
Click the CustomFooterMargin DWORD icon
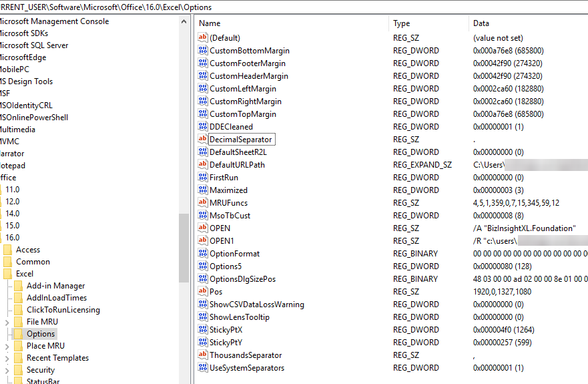[203, 63]
